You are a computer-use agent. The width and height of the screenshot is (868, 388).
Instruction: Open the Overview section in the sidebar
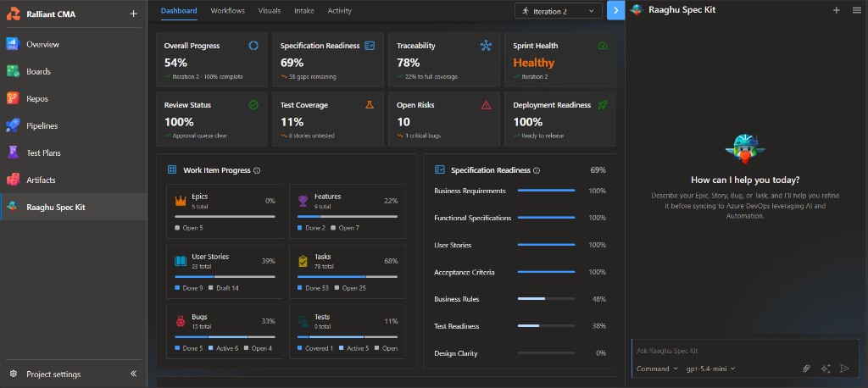point(73,44)
